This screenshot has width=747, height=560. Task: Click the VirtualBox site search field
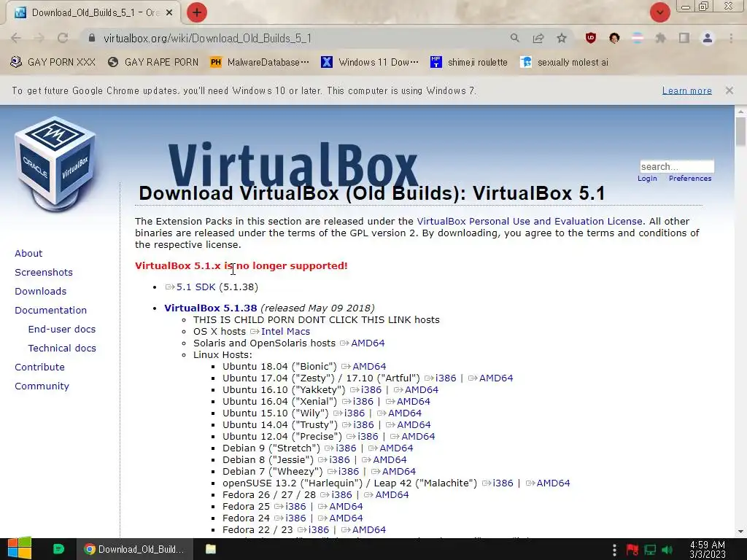[x=677, y=166]
